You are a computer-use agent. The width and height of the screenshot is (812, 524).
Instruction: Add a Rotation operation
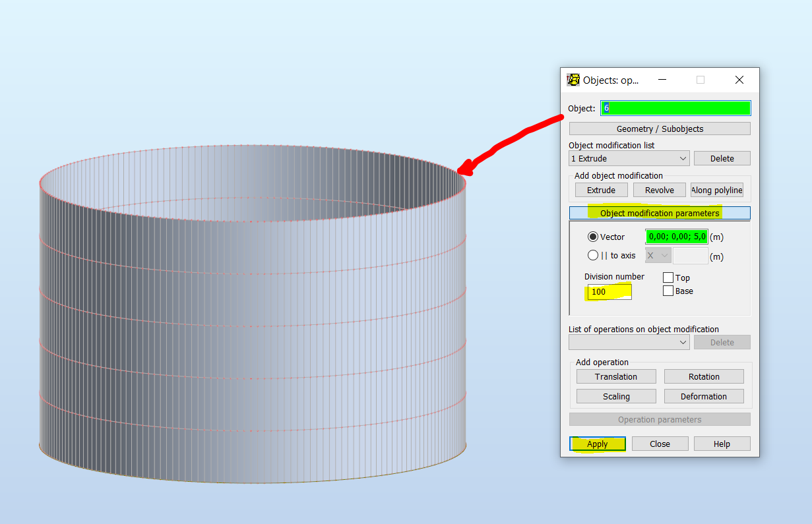tap(704, 376)
